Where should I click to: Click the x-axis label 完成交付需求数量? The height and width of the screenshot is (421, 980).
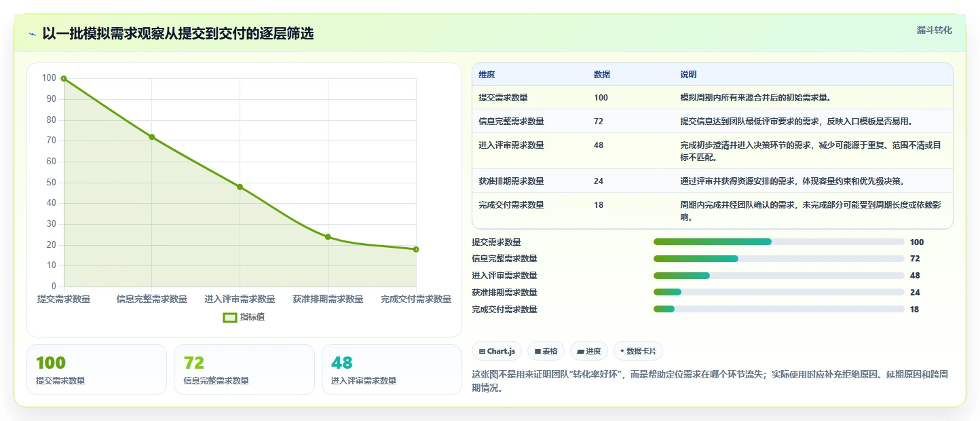pyautogui.click(x=416, y=299)
